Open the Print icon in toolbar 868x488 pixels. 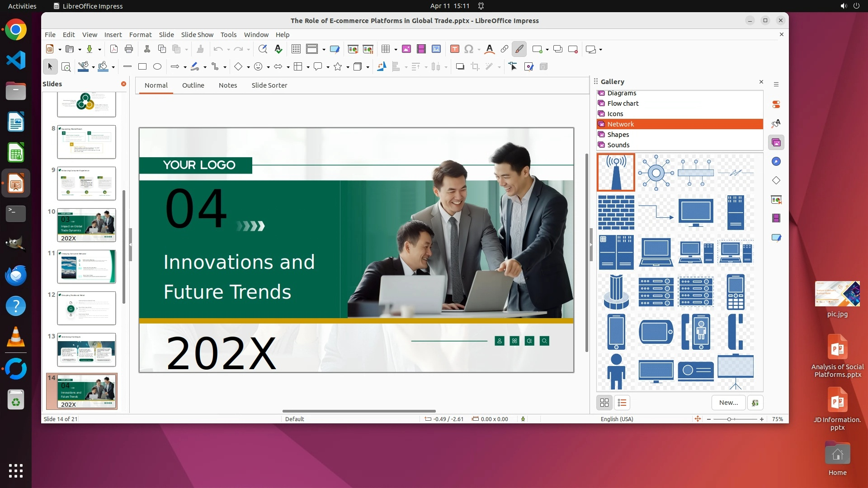(129, 49)
